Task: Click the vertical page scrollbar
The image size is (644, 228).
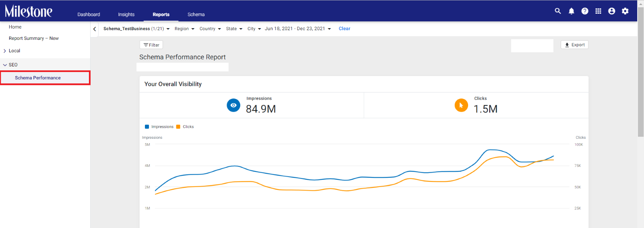Action: click(x=641, y=72)
